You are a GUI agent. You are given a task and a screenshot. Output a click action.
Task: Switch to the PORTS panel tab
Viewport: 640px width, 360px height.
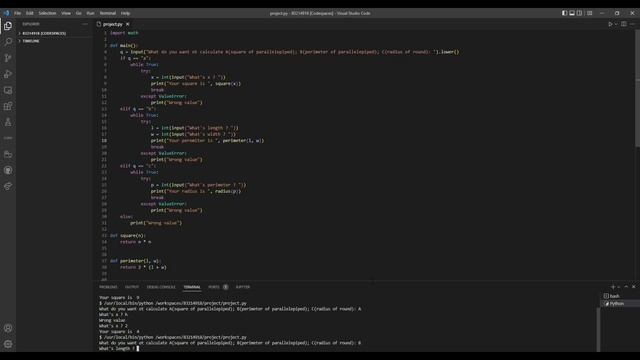point(214,287)
